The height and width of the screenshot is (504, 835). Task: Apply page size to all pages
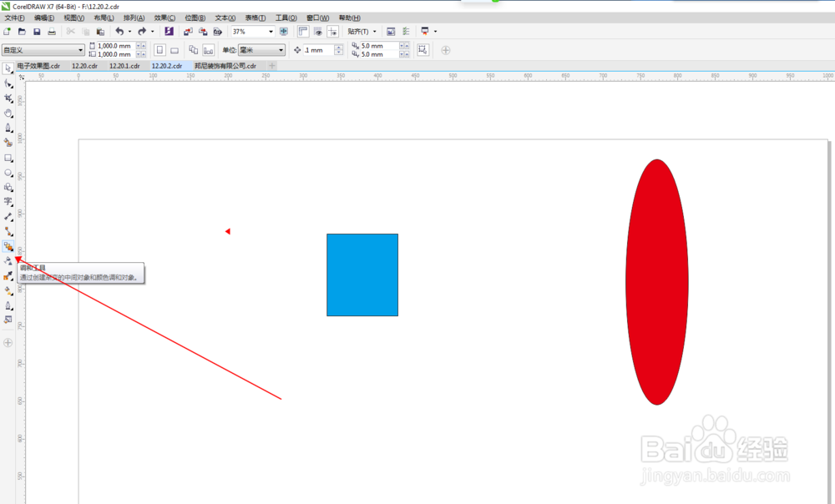[194, 50]
